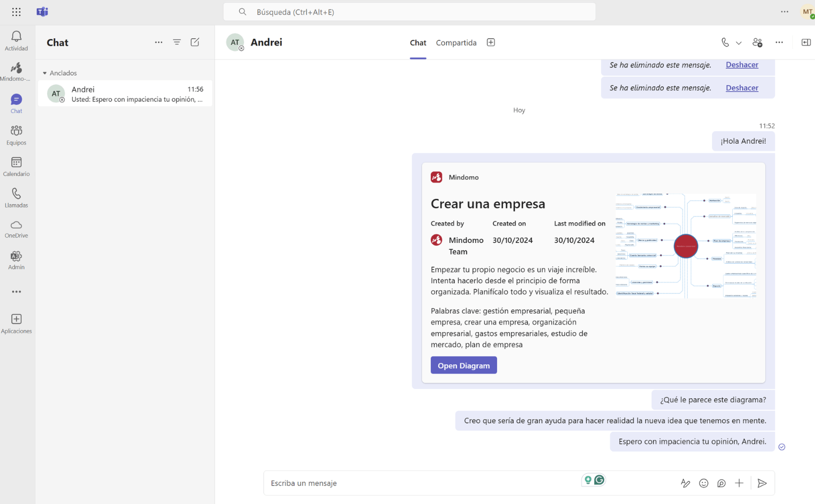This screenshot has width=815, height=504.
Task: Start an audio call with Andrei
Action: [x=725, y=42]
